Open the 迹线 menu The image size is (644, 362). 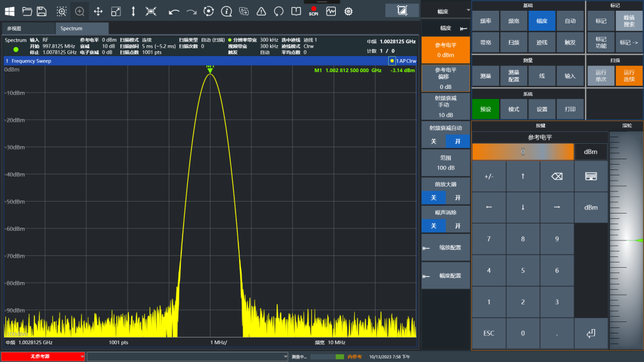(x=541, y=42)
